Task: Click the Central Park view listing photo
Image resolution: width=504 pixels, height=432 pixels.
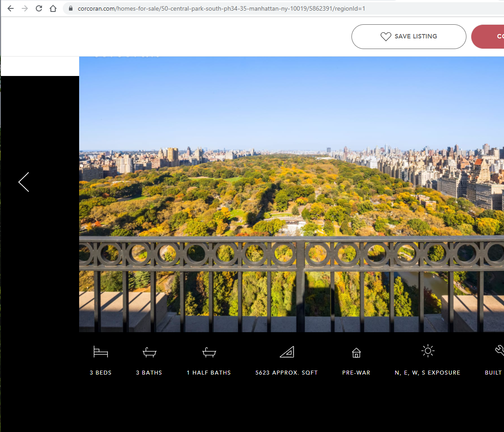Action: (291, 194)
